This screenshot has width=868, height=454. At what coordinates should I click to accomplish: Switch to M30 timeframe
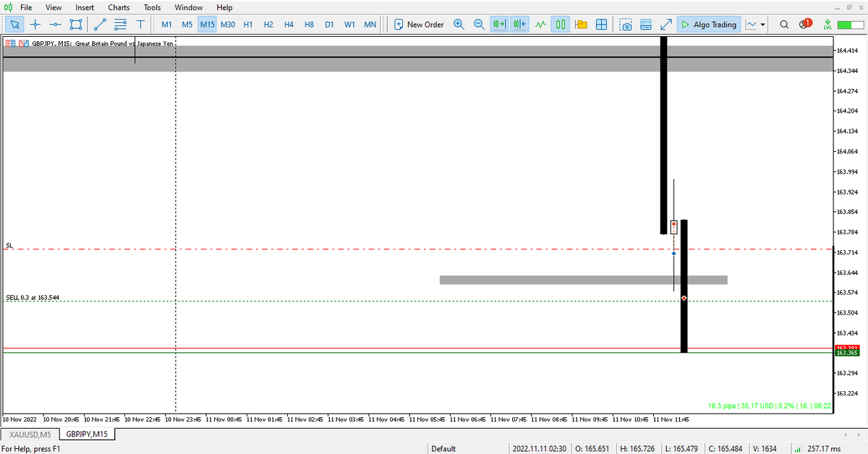click(228, 25)
